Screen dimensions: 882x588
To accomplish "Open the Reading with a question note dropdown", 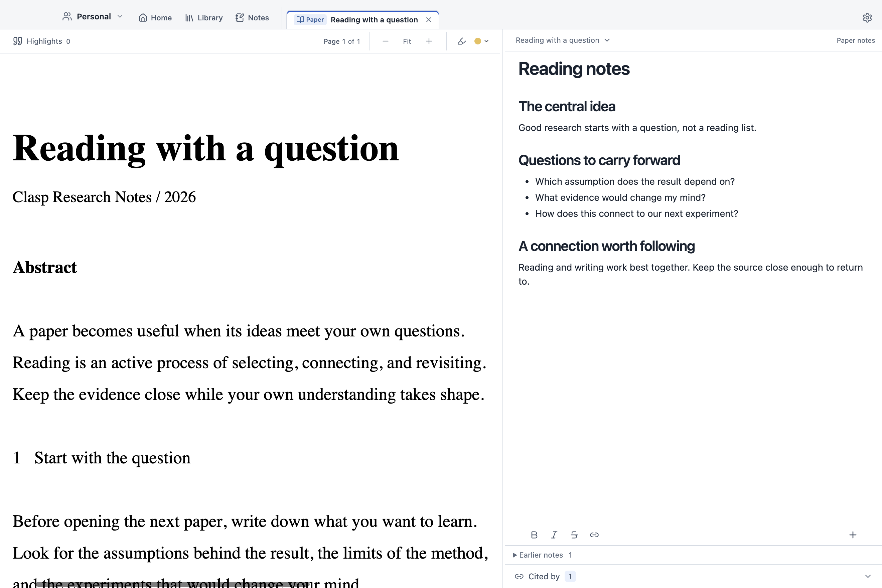I will (x=563, y=40).
